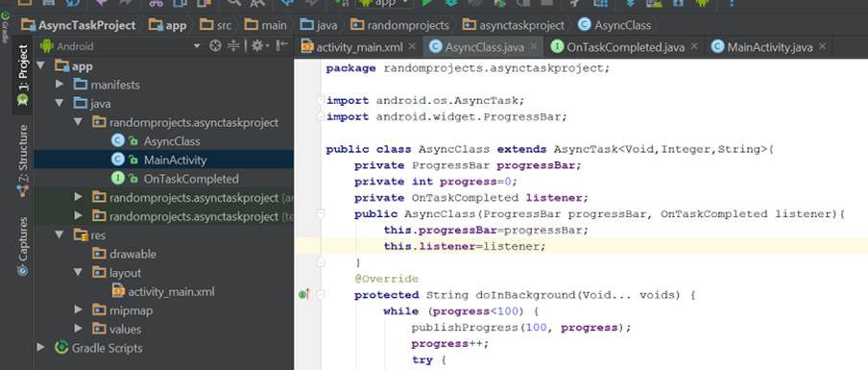
Task: Click src in the breadcrumb bar
Action: [216, 25]
